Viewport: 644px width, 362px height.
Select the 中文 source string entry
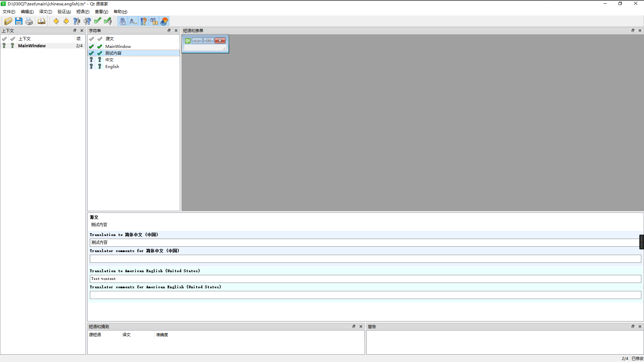click(x=109, y=60)
